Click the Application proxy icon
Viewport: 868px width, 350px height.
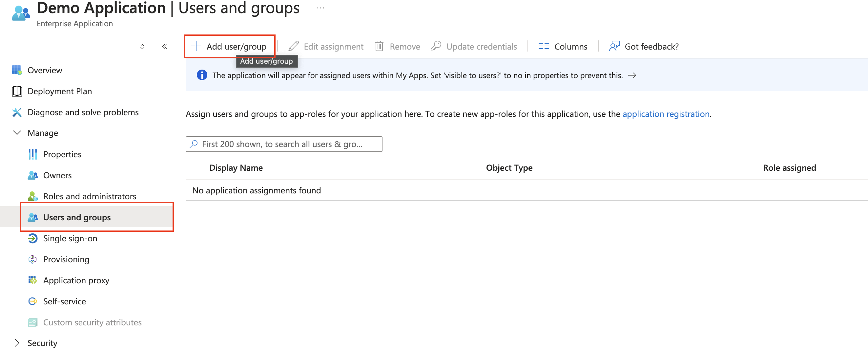(33, 280)
